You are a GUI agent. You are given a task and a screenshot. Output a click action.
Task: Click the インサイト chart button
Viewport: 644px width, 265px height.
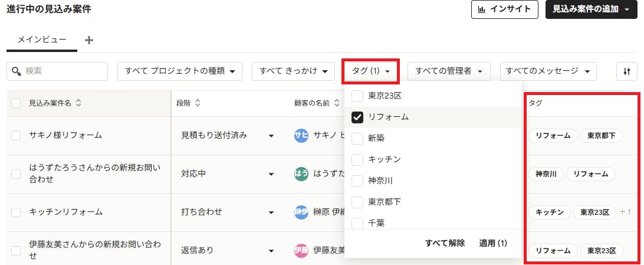505,9
